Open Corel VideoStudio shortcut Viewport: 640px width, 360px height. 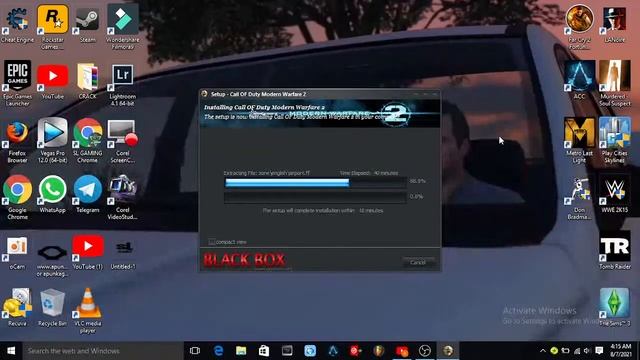pyautogui.click(x=122, y=198)
